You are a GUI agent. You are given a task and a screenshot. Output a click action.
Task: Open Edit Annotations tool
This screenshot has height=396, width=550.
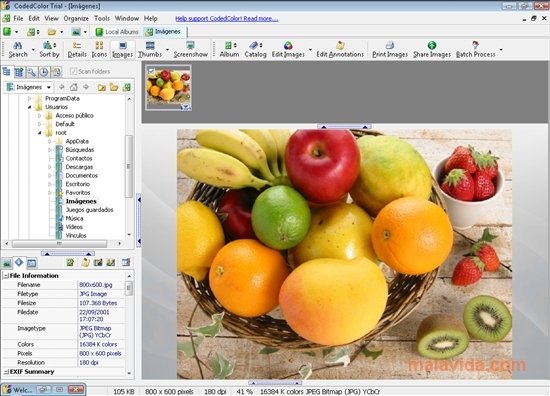coord(340,49)
